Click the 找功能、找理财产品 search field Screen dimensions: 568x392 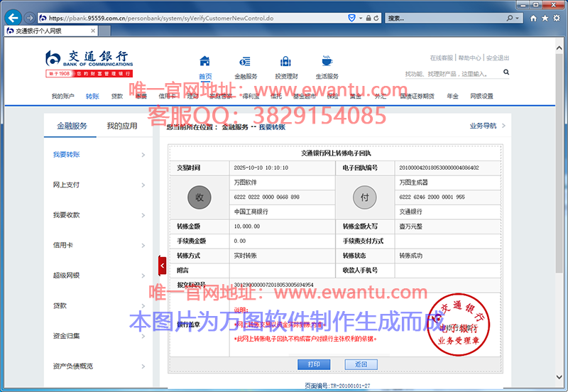453,74
